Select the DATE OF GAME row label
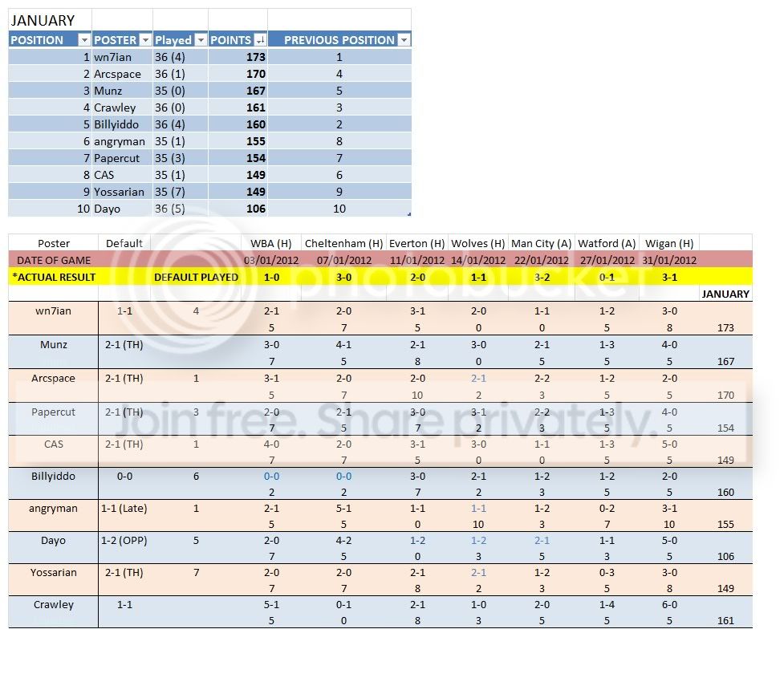 click(54, 260)
